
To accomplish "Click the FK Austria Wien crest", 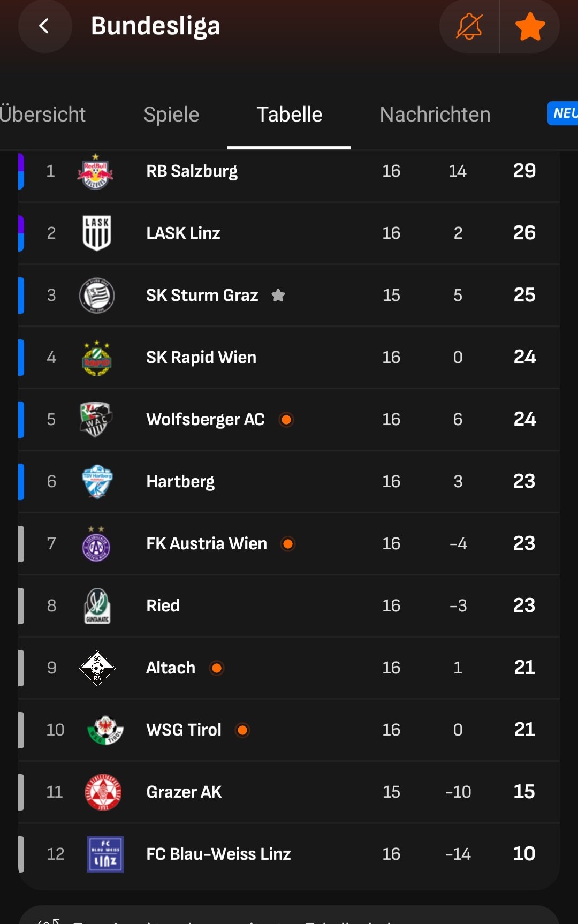I will pyautogui.click(x=96, y=544).
